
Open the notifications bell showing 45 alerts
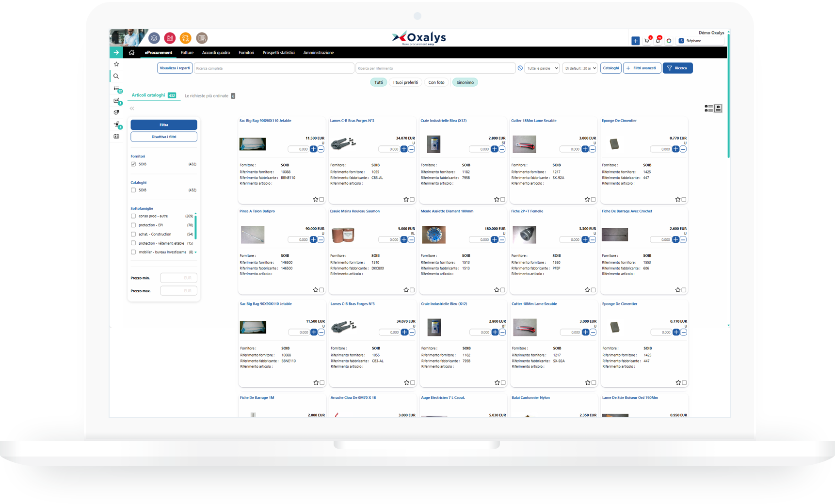[x=658, y=41]
